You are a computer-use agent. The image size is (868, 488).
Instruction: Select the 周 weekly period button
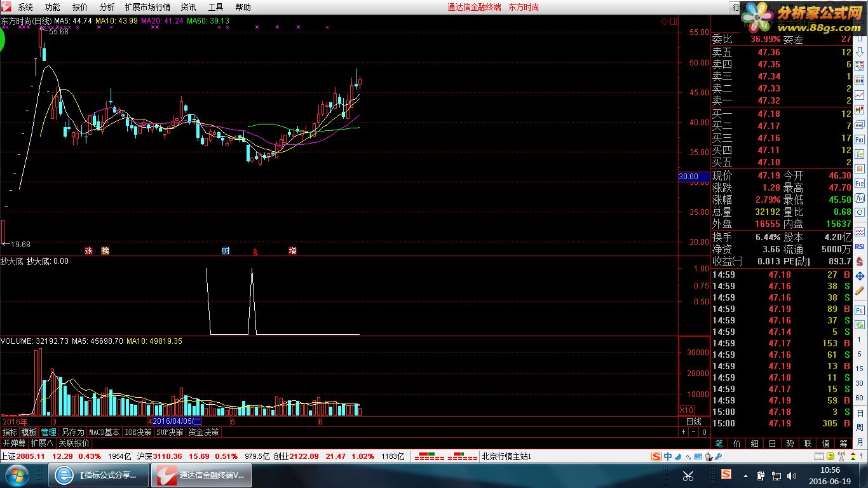[x=859, y=427]
